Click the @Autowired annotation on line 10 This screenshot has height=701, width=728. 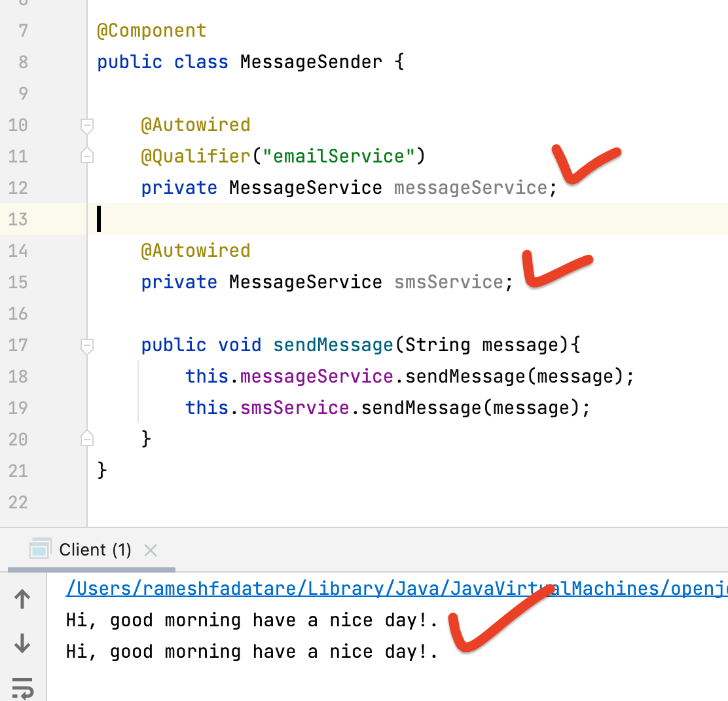click(x=196, y=125)
